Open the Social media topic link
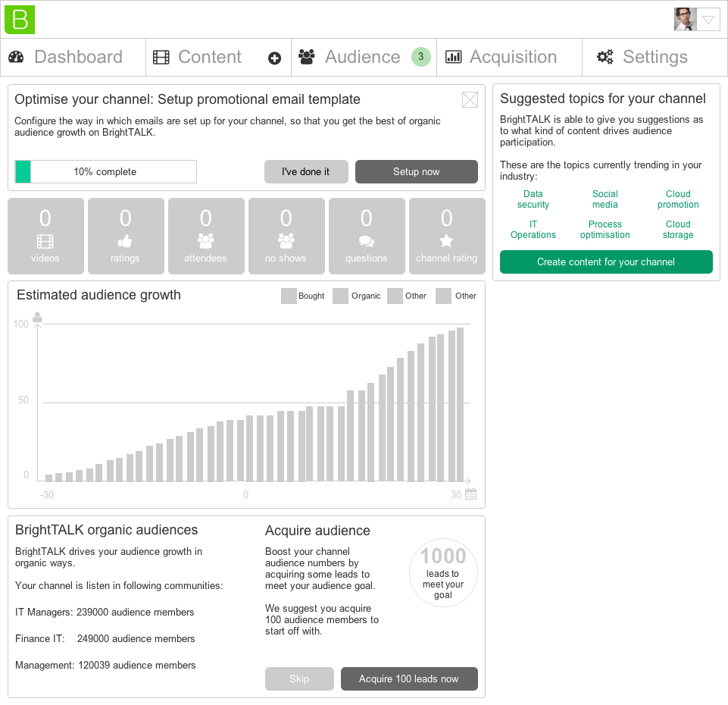The width and height of the screenshot is (728, 705). click(605, 199)
